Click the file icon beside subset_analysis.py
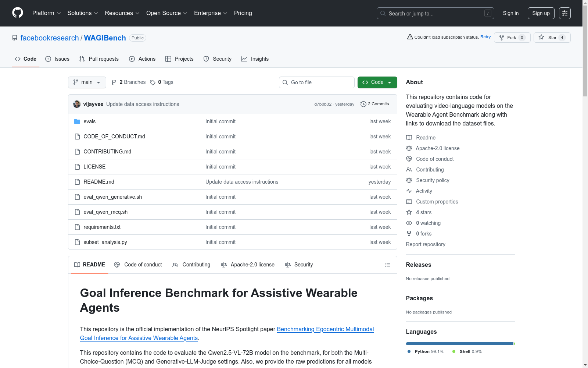 (77, 242)
